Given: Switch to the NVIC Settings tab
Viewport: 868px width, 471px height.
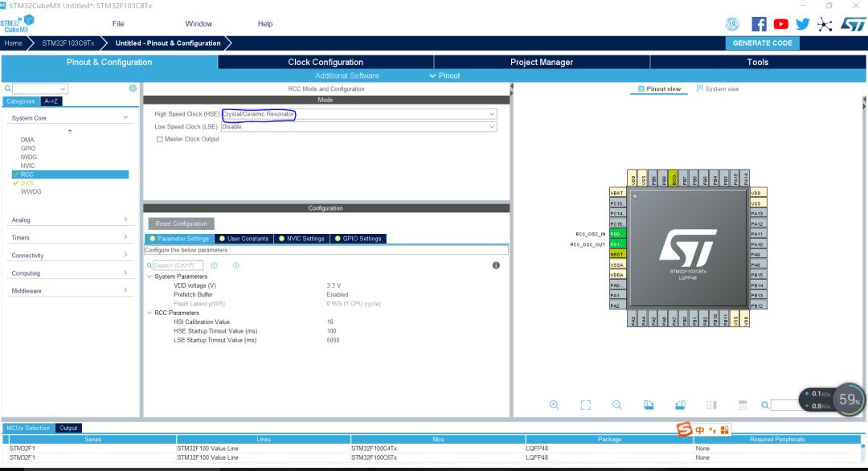Looking at the screenshot, I should point(301,239).
